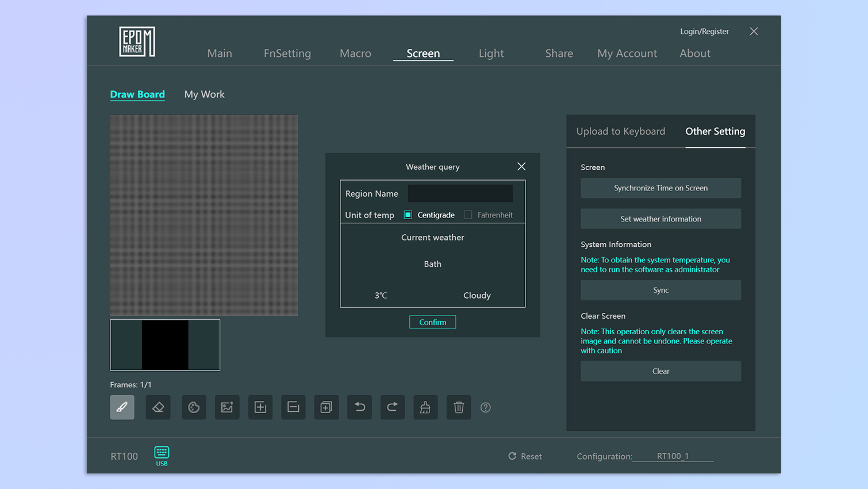
Task: Click Synchronize Time on Screen button
Action: (660, 188)
